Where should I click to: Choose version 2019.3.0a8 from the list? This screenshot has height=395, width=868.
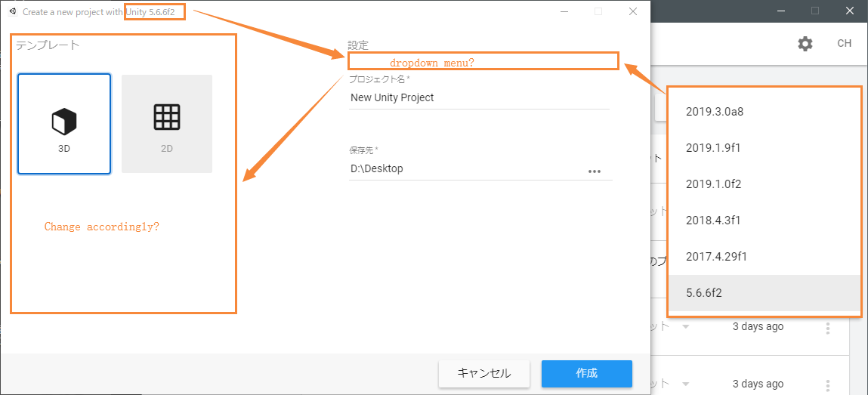tap(764, 111)
